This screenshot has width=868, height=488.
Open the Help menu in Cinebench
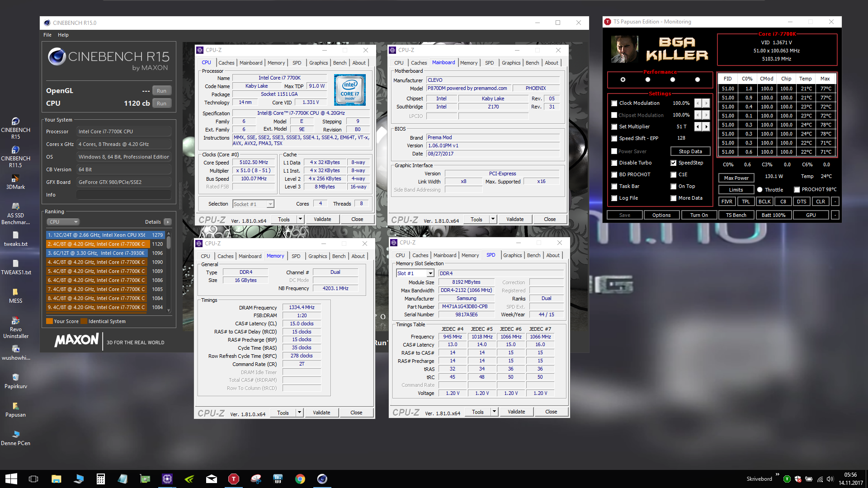tap(63, 35)
